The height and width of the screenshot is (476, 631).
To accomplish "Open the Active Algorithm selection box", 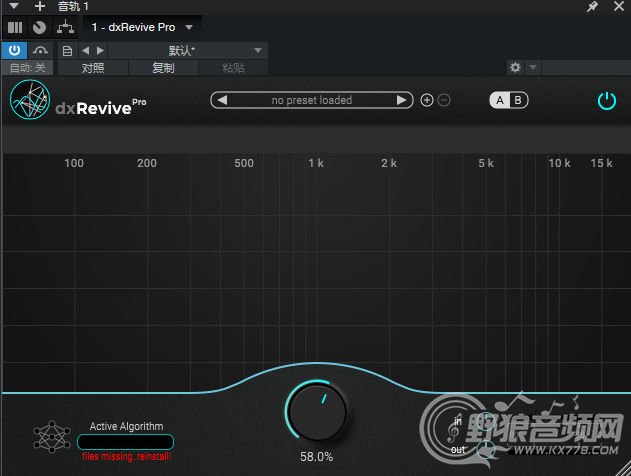I will click(x=126, y=442).
